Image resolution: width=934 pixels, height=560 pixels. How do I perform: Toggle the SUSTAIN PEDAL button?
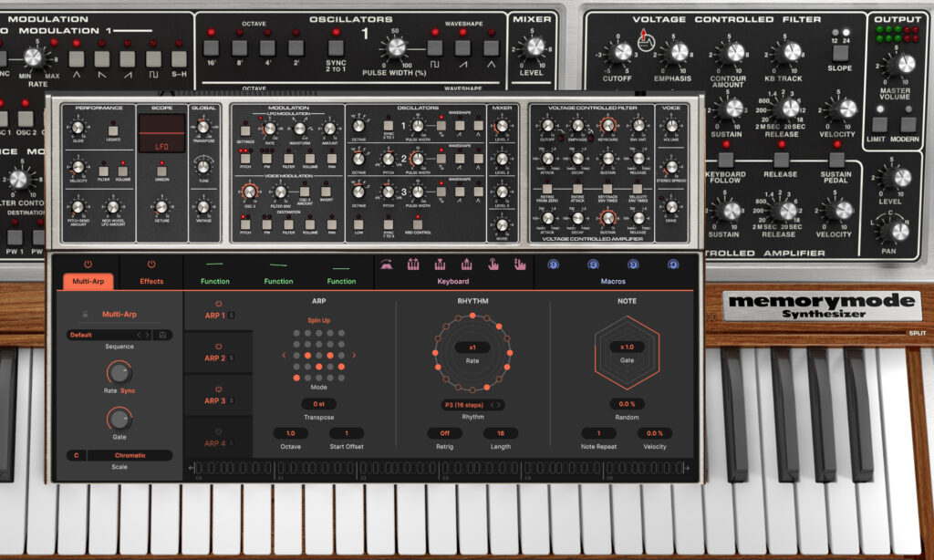837,160
